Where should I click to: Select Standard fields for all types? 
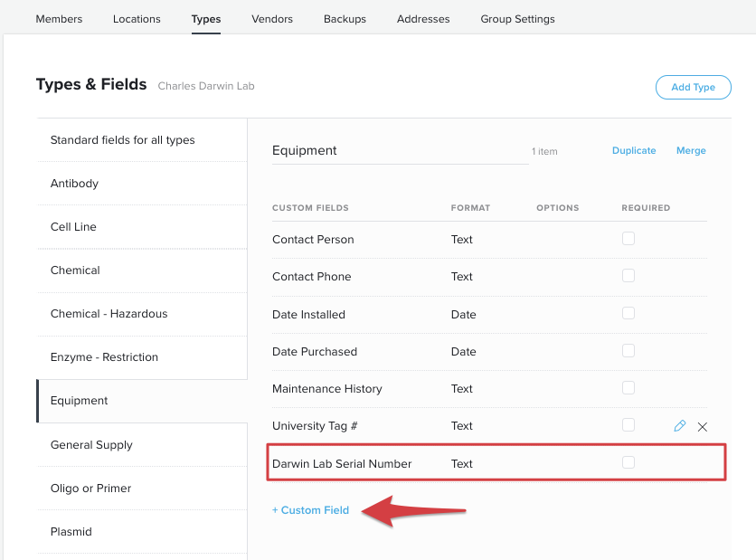pyautogui.click(x=122, y=140)
